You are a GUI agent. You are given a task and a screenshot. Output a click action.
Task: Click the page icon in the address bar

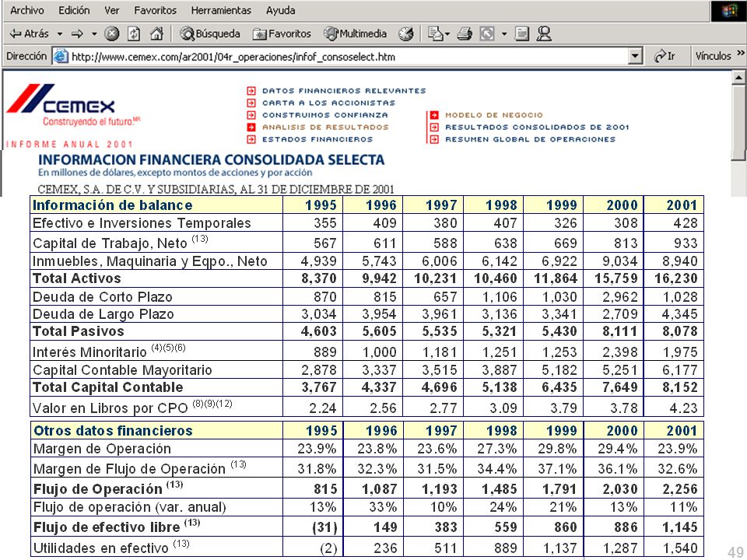(x=61, y=56)
